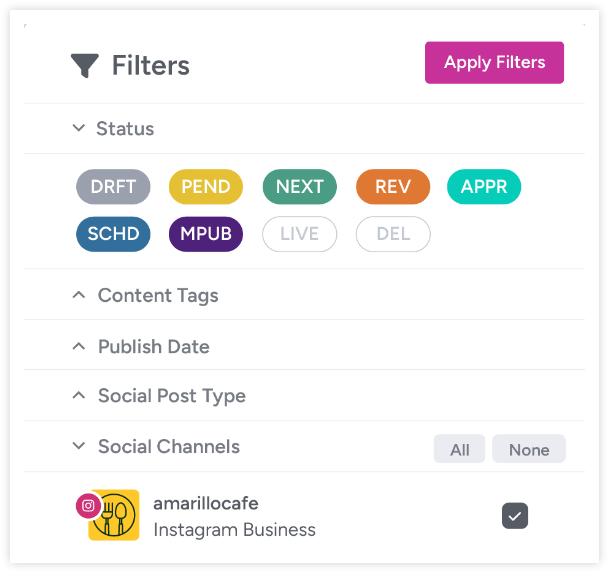Screen dimensions: 609x573
Task: Toggle the DRFT status filter
Action: 113,187
